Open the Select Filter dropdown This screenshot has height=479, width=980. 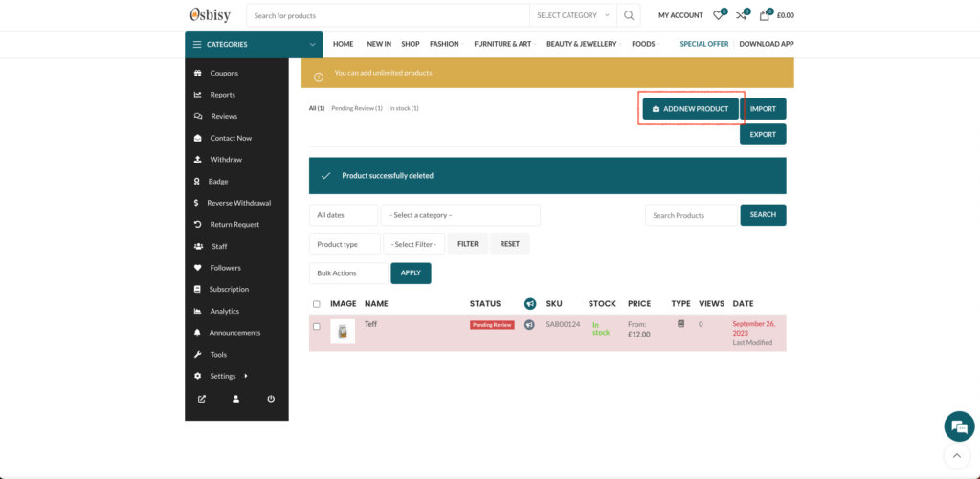point(413,244)
